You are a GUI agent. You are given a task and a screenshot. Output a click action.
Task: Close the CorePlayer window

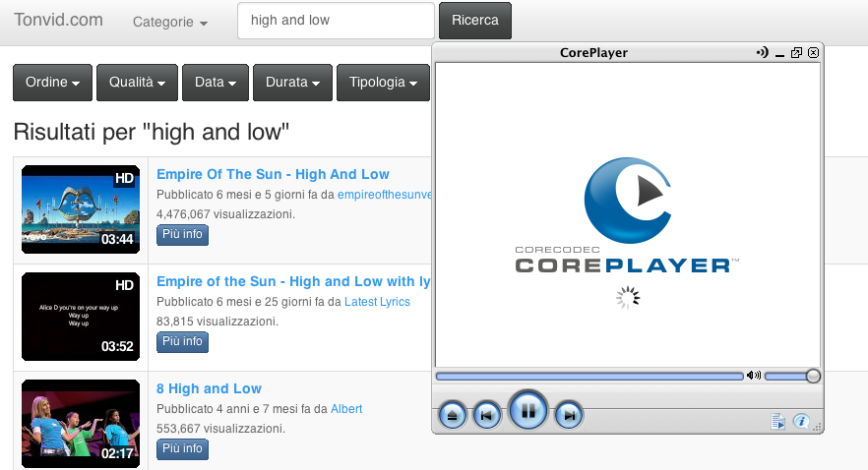pos(813,52)
